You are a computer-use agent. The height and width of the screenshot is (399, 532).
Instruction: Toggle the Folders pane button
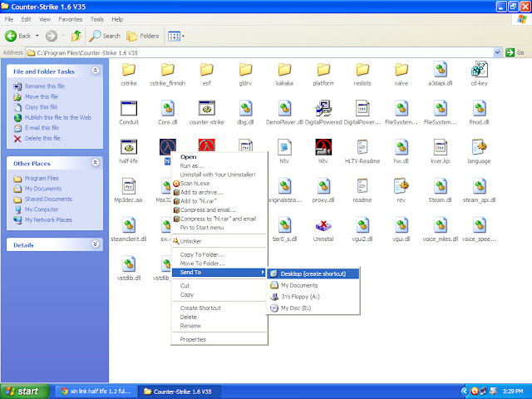[x=142, y=36]
